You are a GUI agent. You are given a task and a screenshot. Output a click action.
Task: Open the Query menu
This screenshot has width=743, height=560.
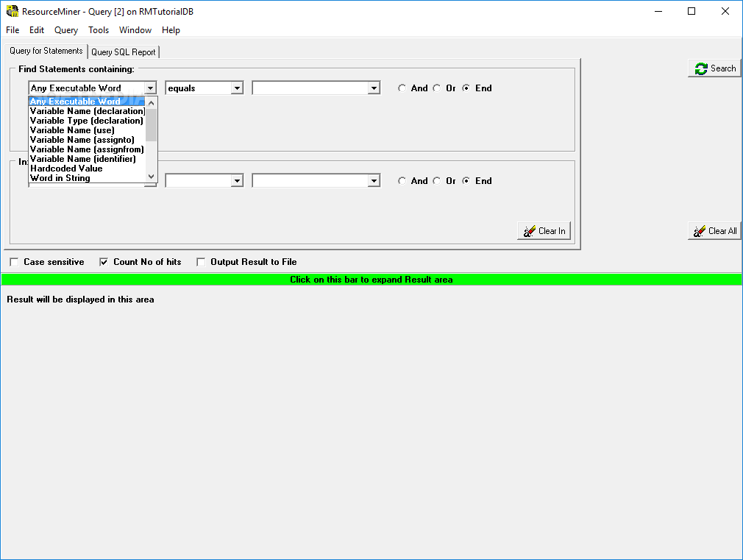pyautogui.click(x=66, y=30)
